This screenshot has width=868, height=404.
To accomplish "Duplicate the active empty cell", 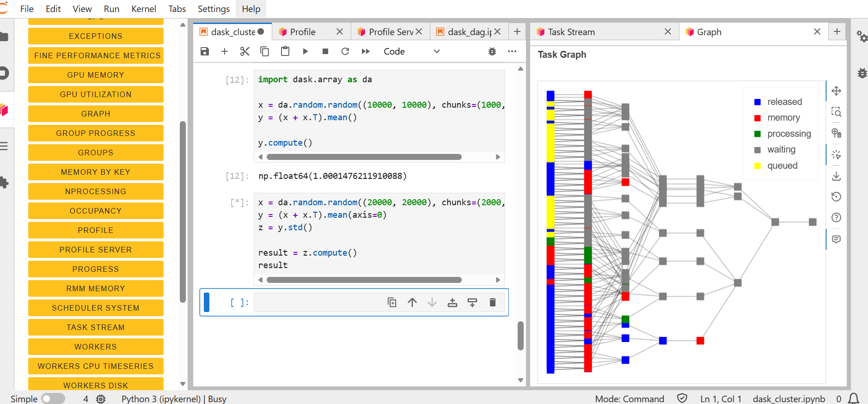I will click(392, 302).
